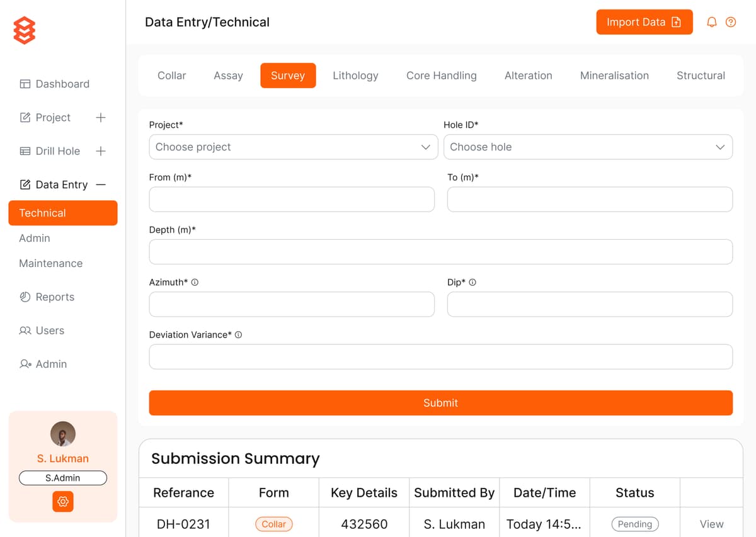This screenshot has height=537, width=756.
Task: Click the Import Data button
Action: pyautogui.click(x=644, y=21)
